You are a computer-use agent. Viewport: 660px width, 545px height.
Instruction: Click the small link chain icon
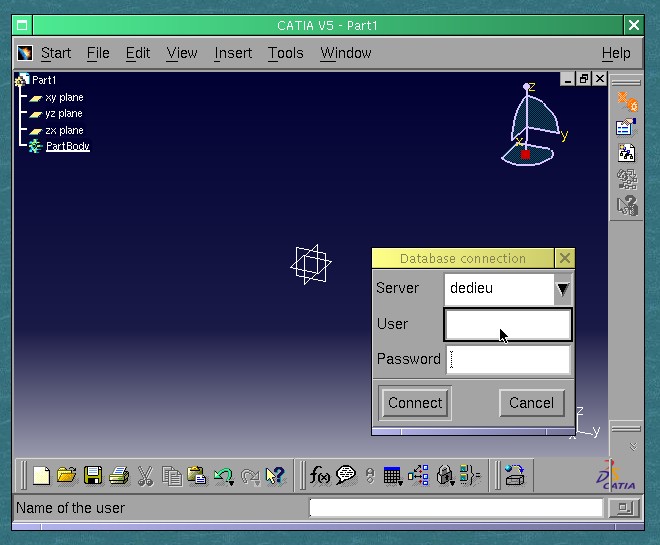pos(370,476)
